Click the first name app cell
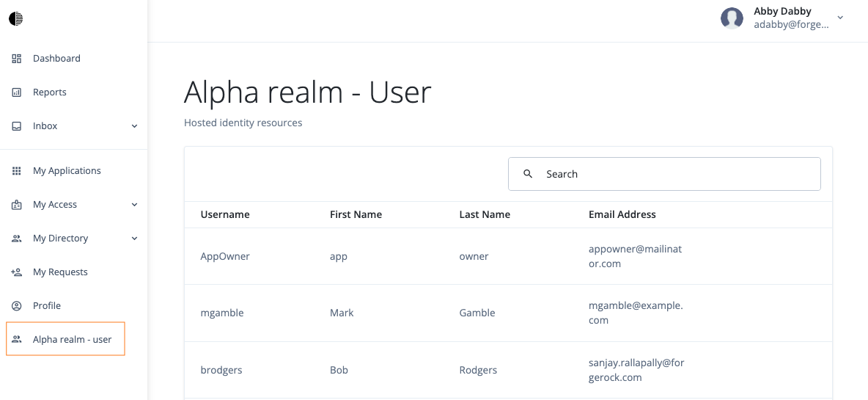Viewport: 868px width, 400px height. point(339,256)
